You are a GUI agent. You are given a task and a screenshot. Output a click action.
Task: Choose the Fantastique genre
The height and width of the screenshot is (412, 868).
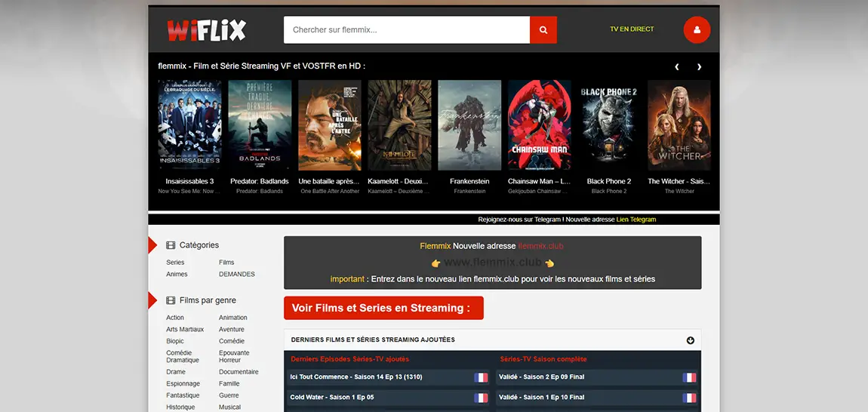tap(183, 395)
